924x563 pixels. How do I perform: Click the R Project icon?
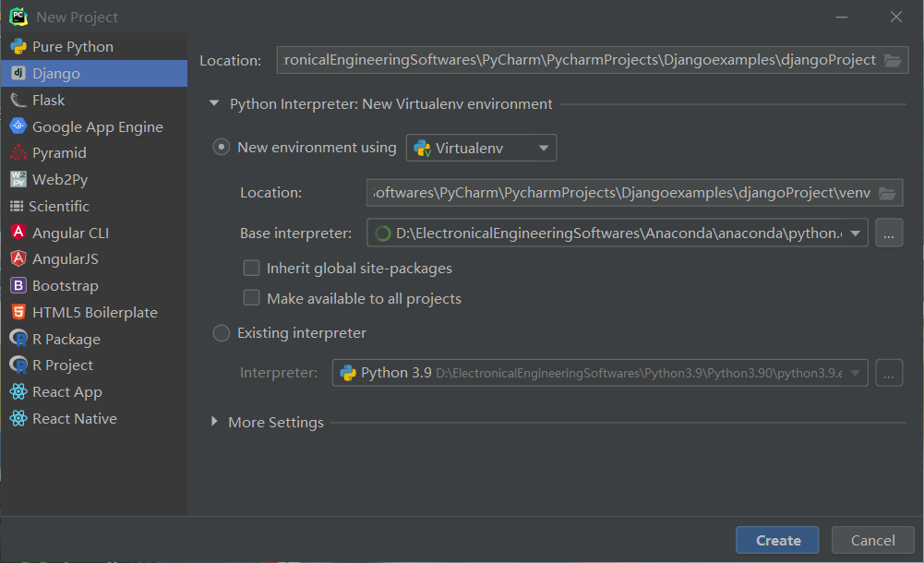coord(18,365)
